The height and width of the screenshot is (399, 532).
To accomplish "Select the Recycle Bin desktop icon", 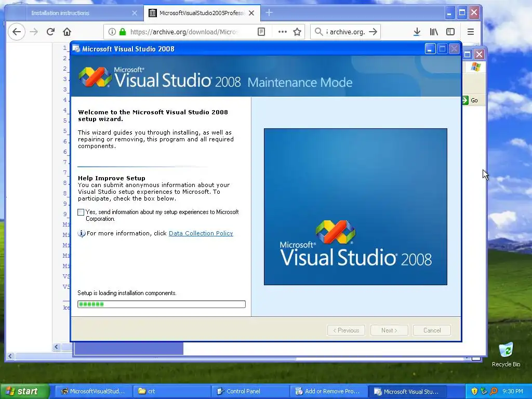I will click(x=506, y=355).
